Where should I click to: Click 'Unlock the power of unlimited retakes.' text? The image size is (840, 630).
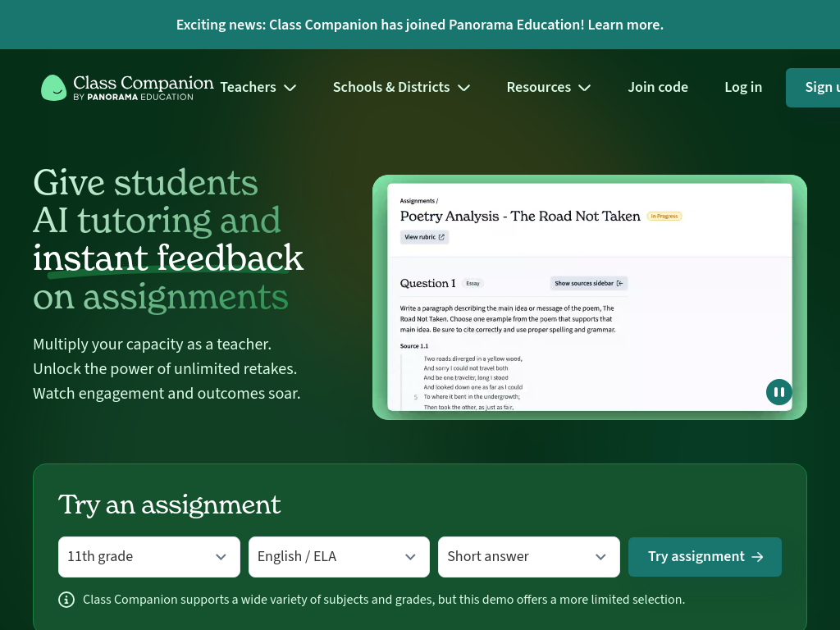click(x=165, y=368)
